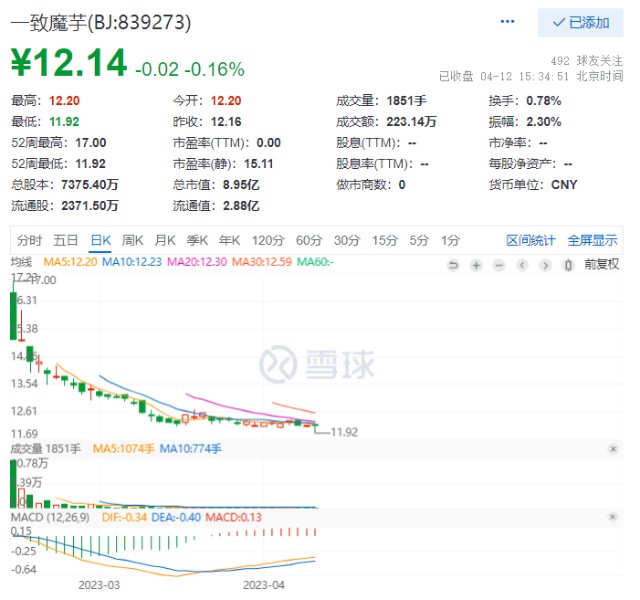Zoom out chart with minus icon
640x600 pixels.
pyautogui.click(x=499, y=264)
